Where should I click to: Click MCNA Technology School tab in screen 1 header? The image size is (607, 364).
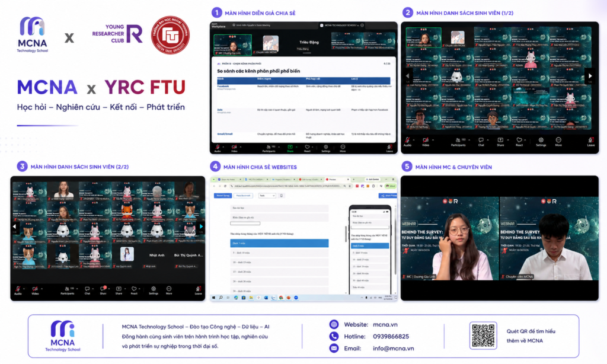pyautogui.click(x=341, y=25)
